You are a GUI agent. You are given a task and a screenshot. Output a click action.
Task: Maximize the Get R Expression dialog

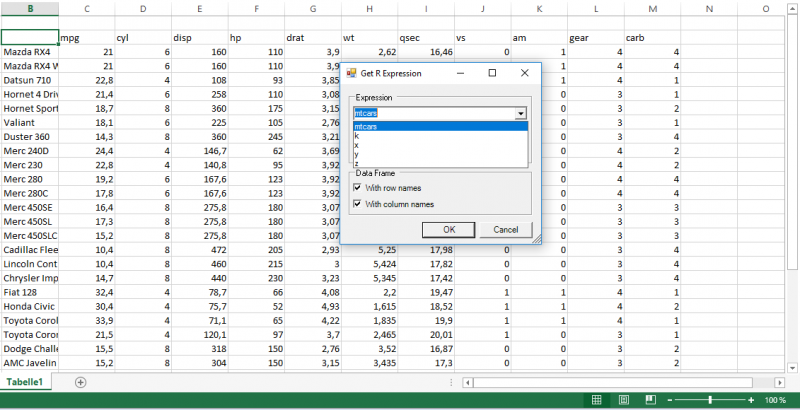tap(492, 73)
